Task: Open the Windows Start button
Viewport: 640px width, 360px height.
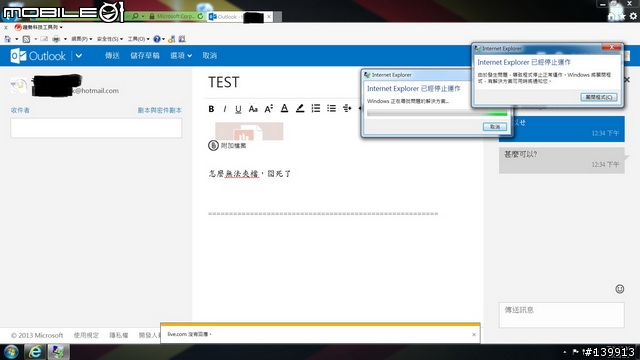Action: (11, 352)
